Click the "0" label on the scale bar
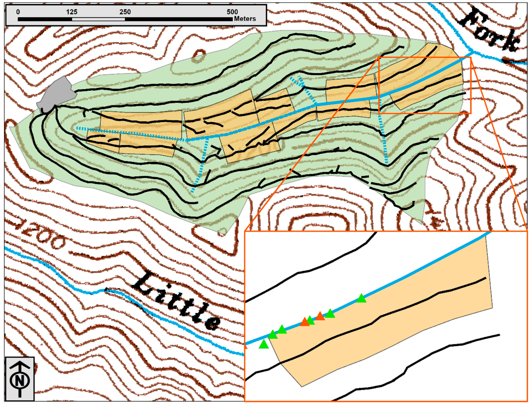This screenshot has height=404, width=532. click(18, 12)
